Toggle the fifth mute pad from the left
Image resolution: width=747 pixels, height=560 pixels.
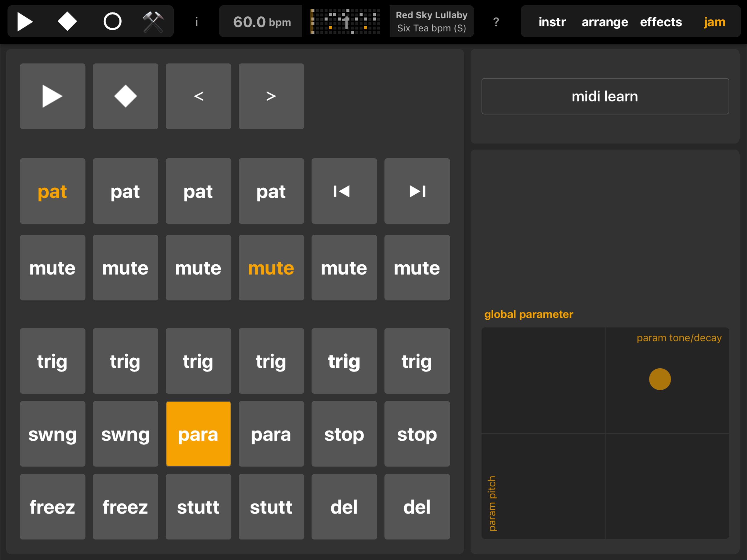click(x=345, y=268)
